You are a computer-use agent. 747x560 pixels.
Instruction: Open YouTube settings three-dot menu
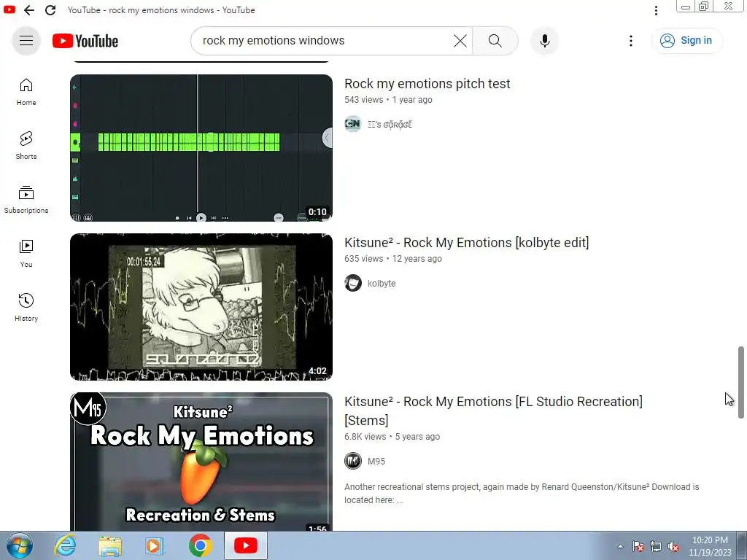tap(631, 41)
